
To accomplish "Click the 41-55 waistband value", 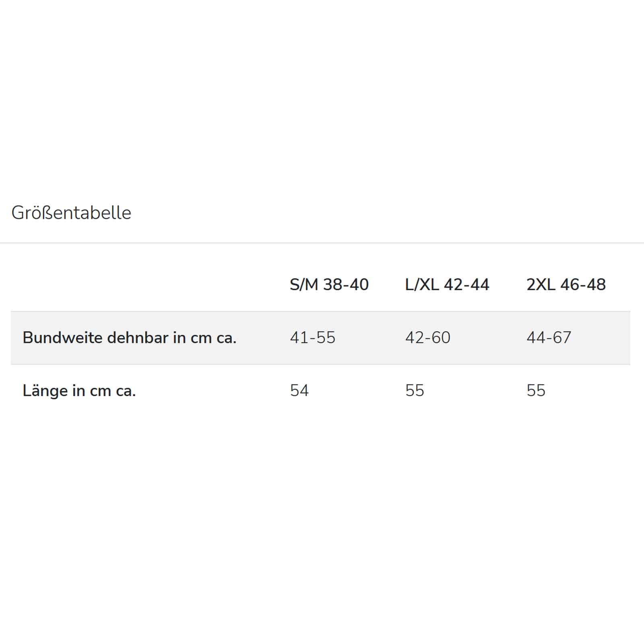I will pos(312,338).
